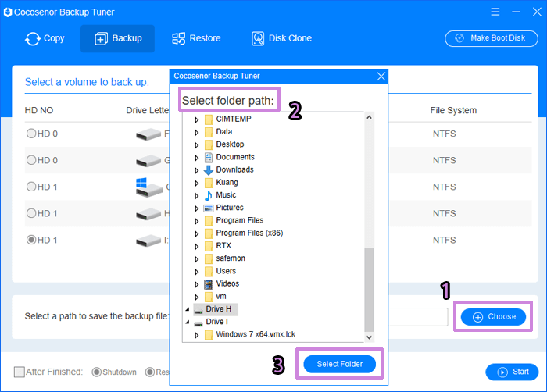Select the second HD 0 radio button
This screenshot has height=392, width=547.
point(31,160)
